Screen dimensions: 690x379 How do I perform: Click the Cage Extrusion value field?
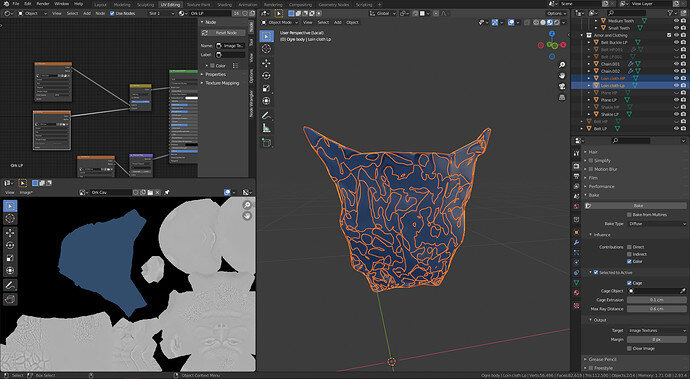click(657, 300)
